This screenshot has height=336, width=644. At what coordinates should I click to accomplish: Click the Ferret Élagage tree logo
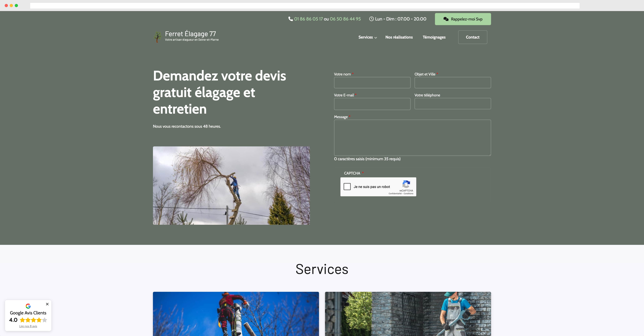tap(157, 37)
